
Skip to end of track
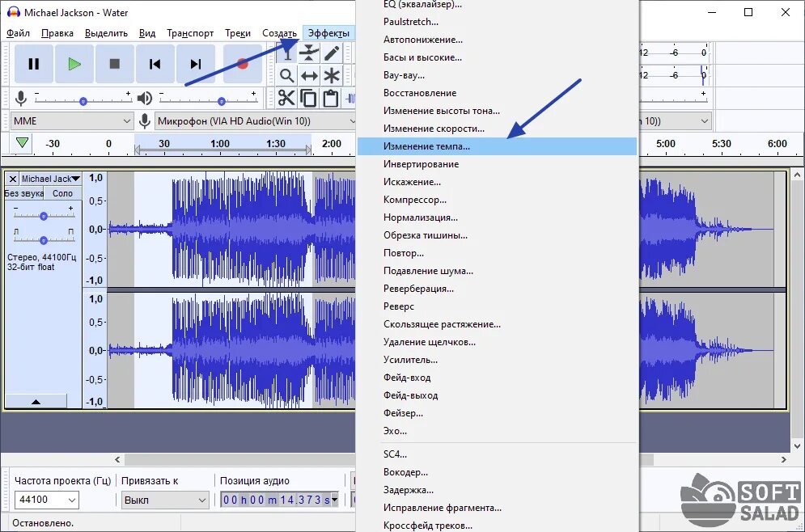click(x=196, y=64)
